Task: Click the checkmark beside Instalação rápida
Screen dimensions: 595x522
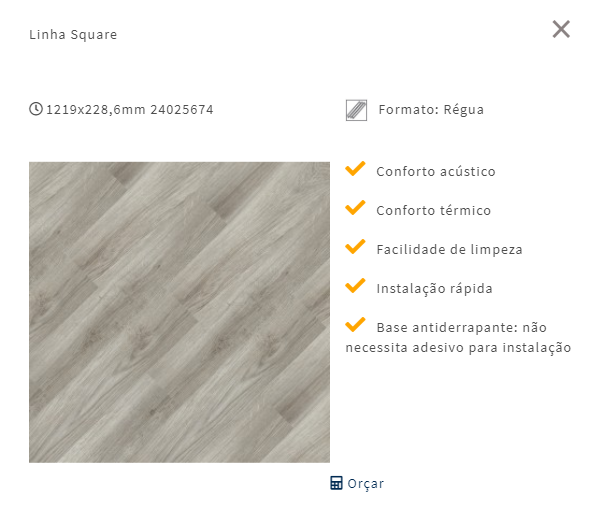Action: (x=355, y=286)
